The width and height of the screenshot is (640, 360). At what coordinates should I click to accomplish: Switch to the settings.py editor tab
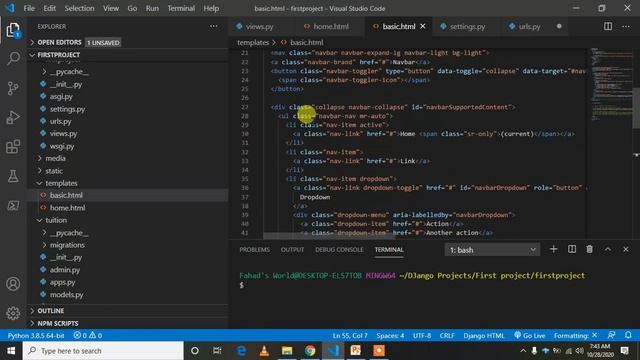point(467,27)
